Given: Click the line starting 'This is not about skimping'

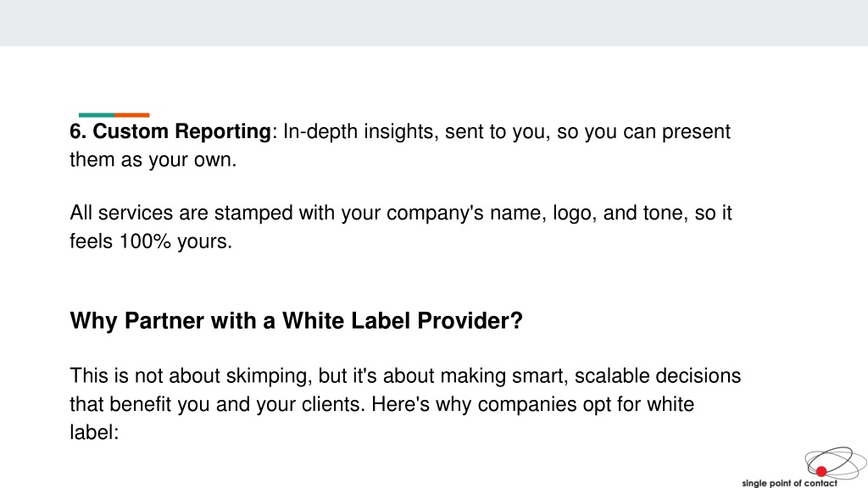Looking at the screenshot, I should click(x=405, y=376).
